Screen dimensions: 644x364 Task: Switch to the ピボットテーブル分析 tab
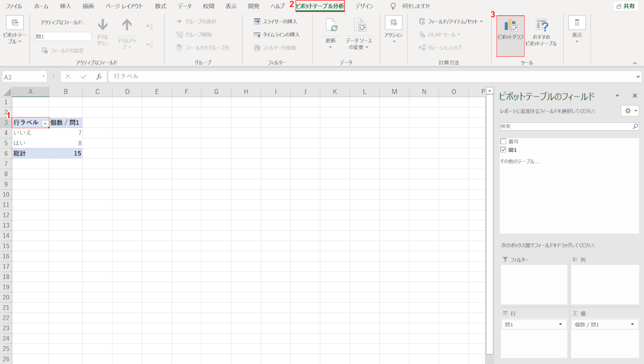[320, 6]
